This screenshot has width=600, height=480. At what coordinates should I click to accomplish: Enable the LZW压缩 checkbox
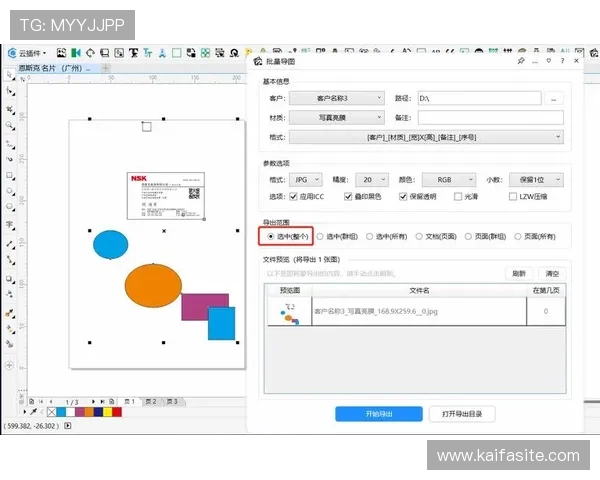(513, 196)
